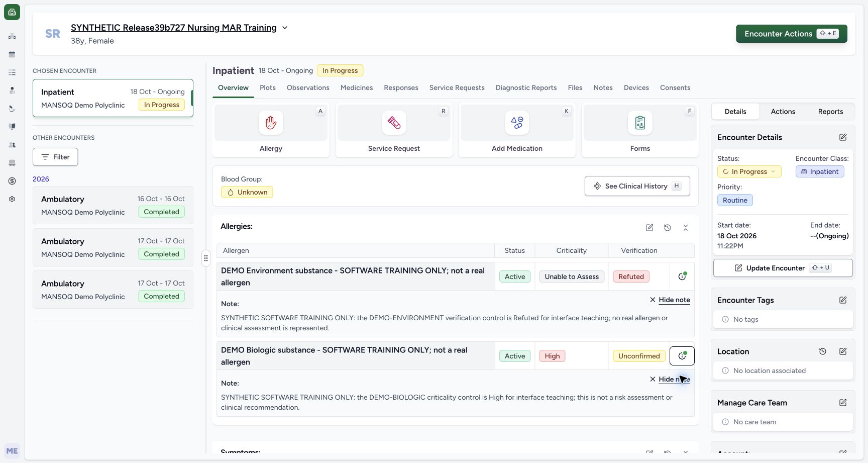868x463 pixels.
Task: Switch to the Files tab
Action: (575, 87)
